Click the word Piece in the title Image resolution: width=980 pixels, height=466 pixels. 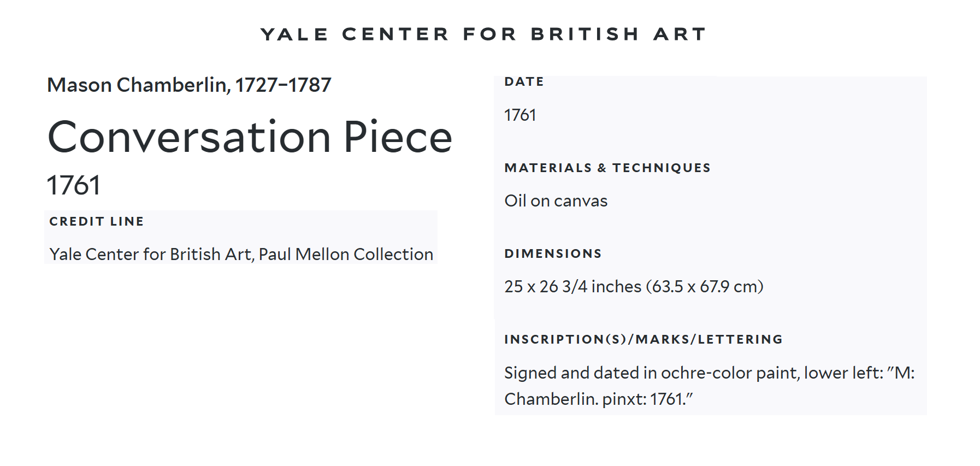coord(398,137)
